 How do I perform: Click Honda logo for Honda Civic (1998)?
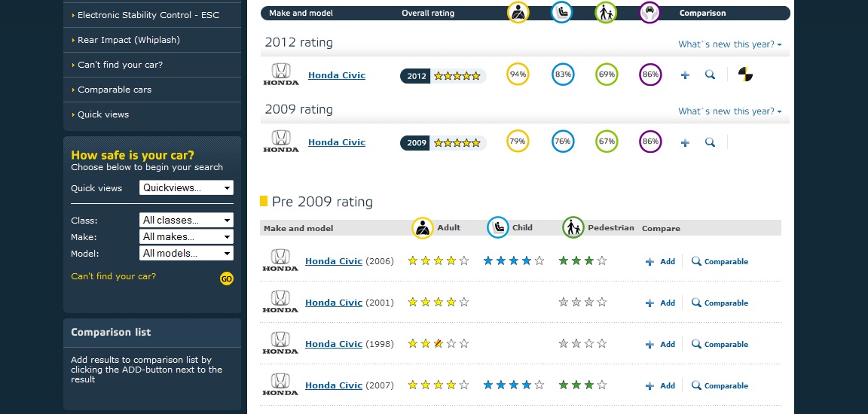(280, 343)
